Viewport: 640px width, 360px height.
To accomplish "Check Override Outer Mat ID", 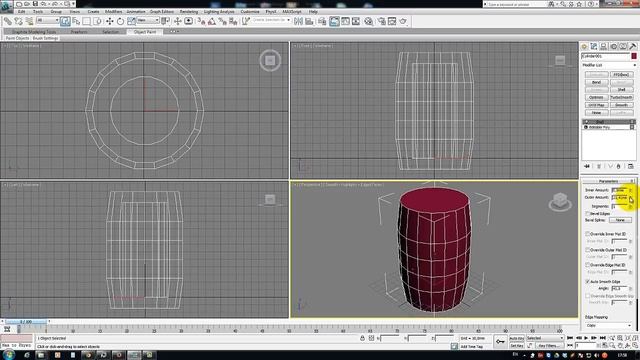I will coord(588,249).
